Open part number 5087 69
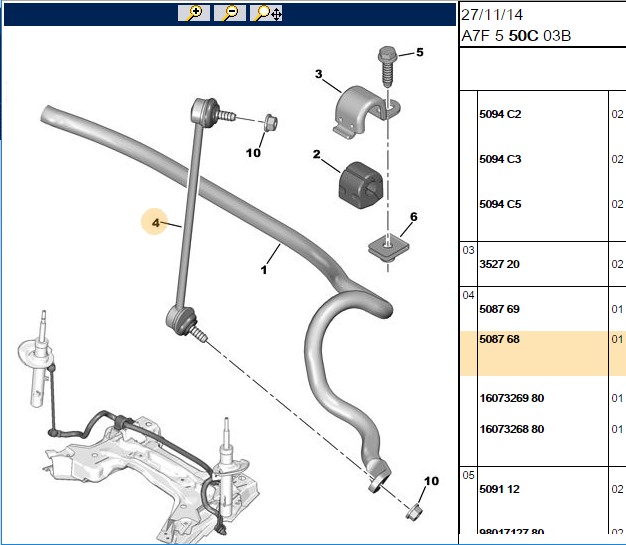626x545 pixels. pos(499,309)
